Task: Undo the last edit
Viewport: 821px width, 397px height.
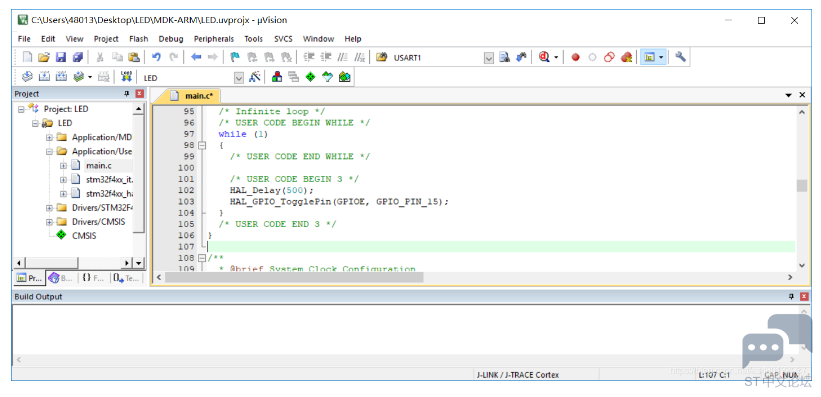Action: point(156,57)
